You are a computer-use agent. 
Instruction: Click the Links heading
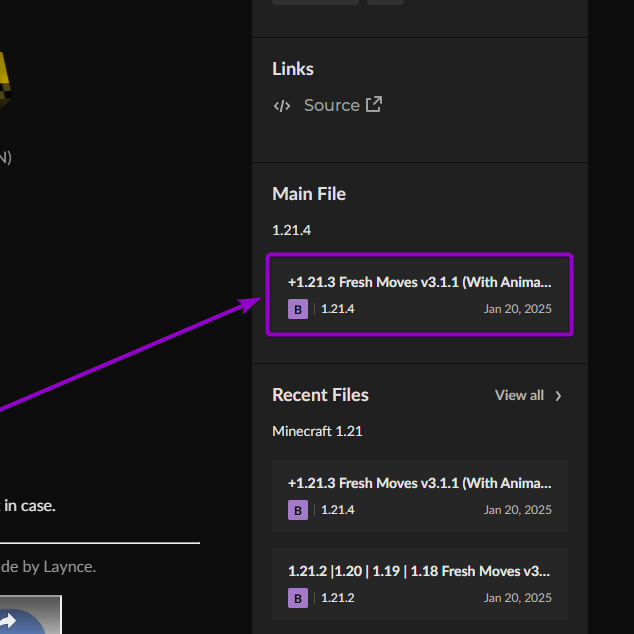pos(293,69)
